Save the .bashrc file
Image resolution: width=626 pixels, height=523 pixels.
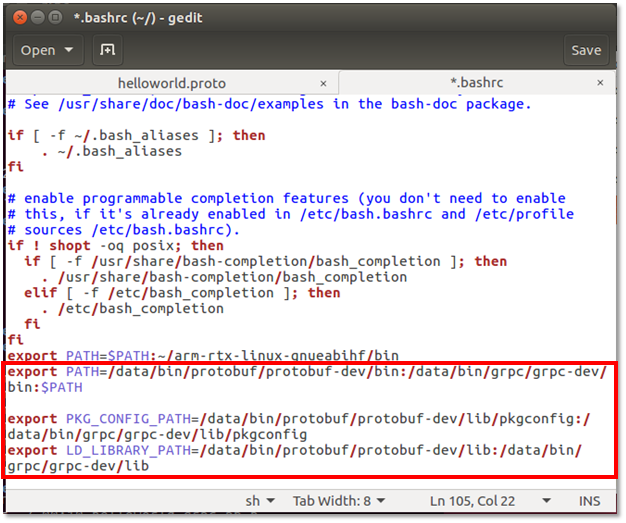[586, 50]
